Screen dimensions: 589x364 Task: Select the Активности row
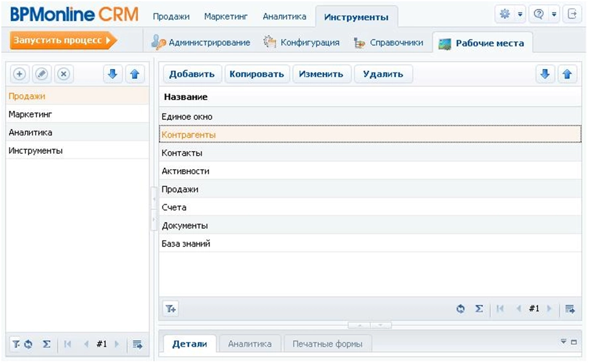pos(370,171)
